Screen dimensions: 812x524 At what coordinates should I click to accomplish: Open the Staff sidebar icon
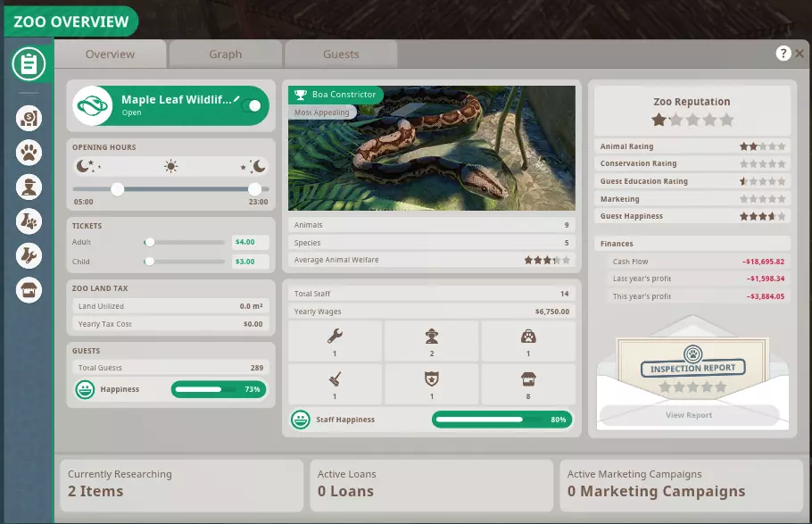(29, 187)
